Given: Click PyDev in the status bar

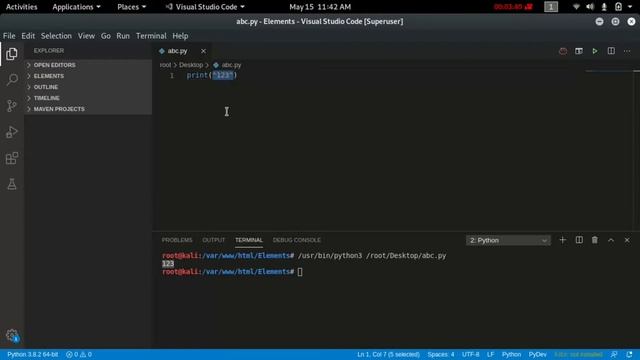Looking at the screenshot, I should pos(538,354).
